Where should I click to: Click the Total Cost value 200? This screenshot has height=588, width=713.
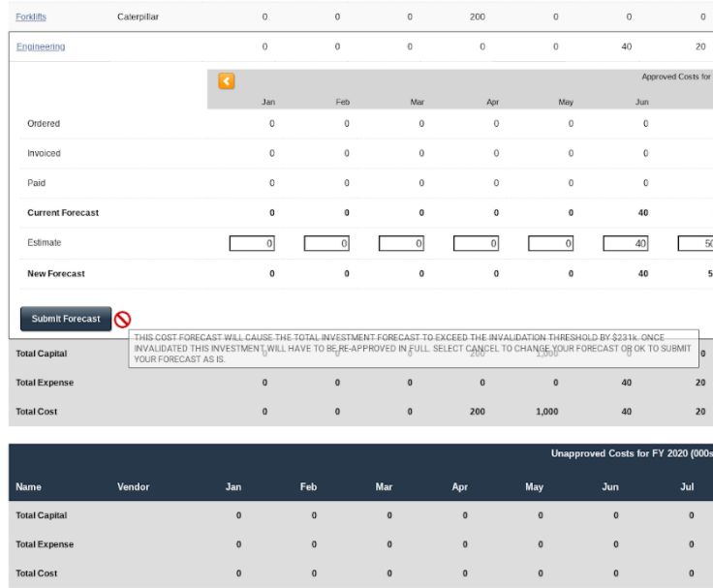(478, 411)
